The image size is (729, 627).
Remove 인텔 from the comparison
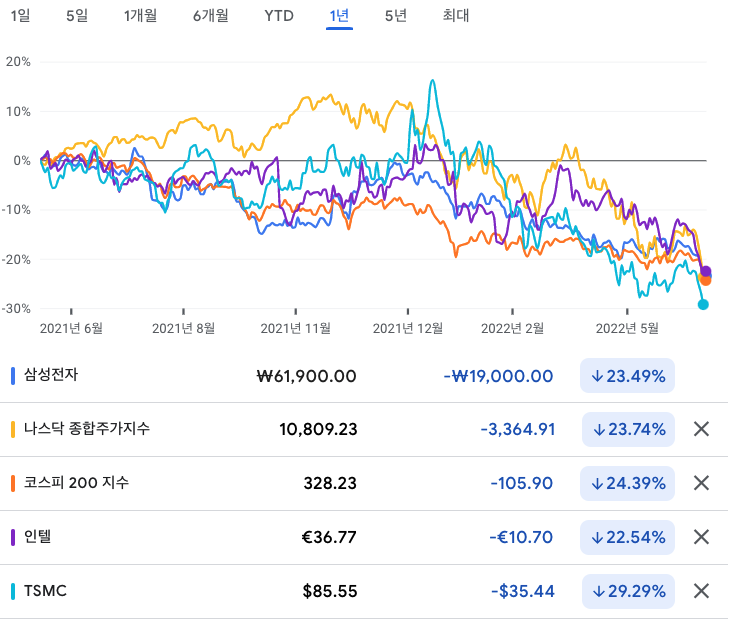(x=701, y=537)
